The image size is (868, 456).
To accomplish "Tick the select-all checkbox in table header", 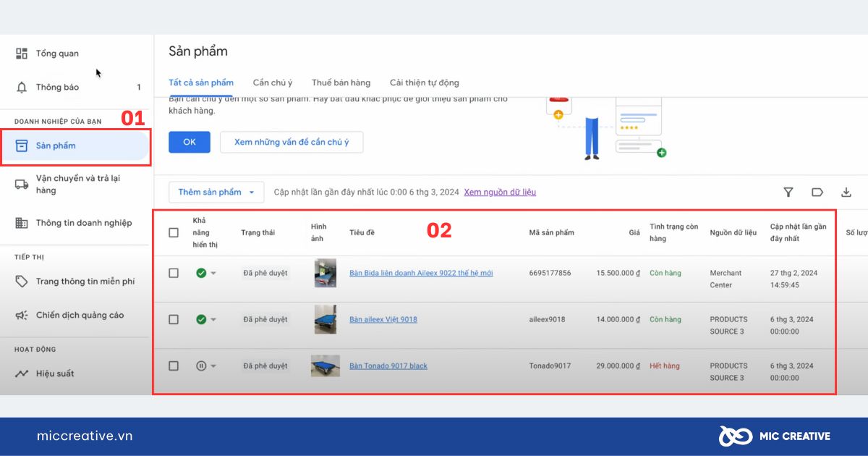I will pos(174,232).
